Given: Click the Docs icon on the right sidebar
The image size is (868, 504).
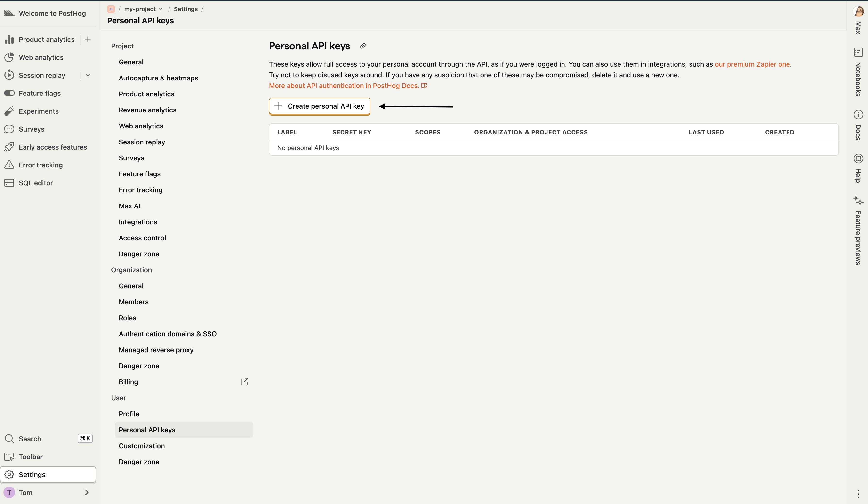Looking at the screenshot, I should tap(858, 115).
